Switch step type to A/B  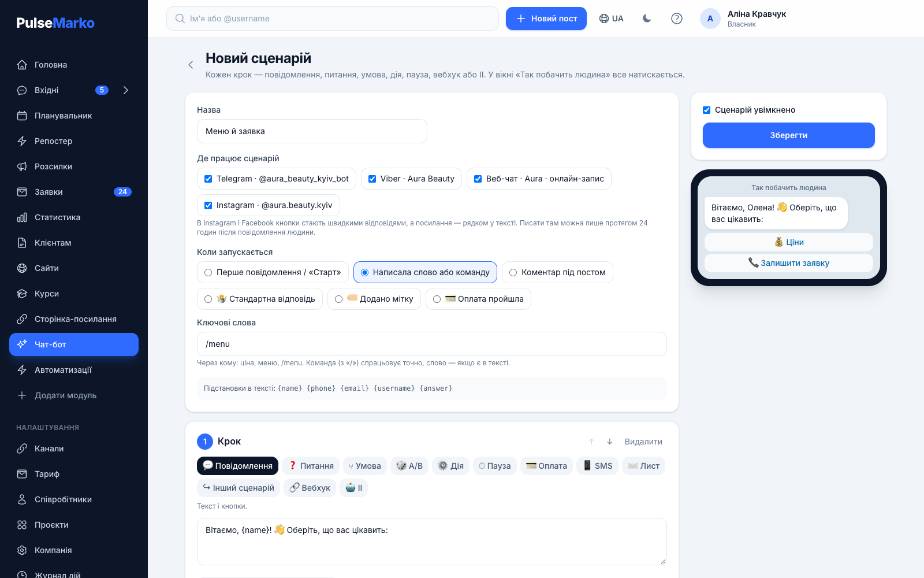[x=409, y=466]
